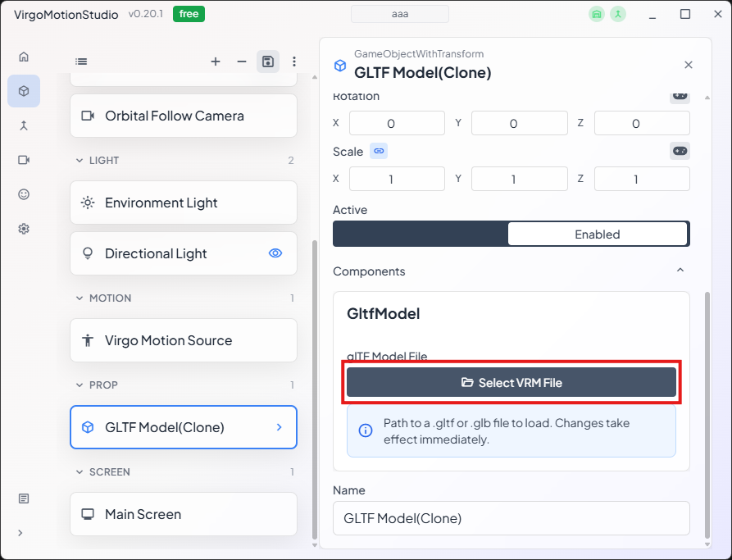The width and height of the screenshot is (732, 560).
Task: Click the 'aaa' project name field
Action: 400,14
